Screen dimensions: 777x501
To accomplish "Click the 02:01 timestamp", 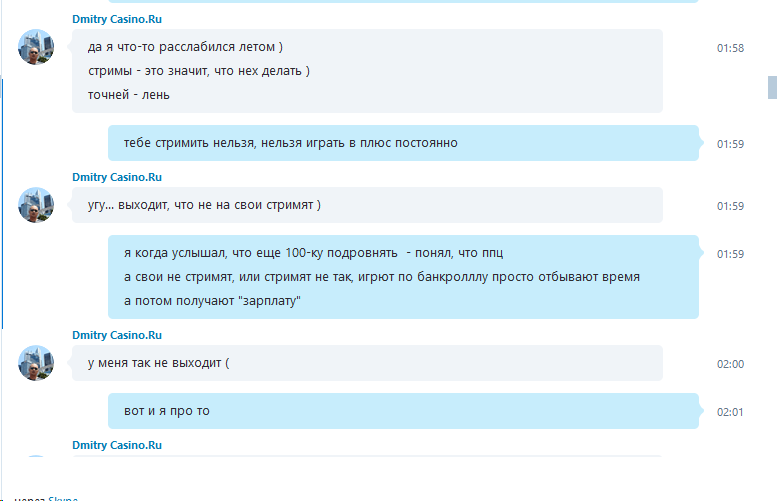I will pyautogui.click(x=730, y=412).
